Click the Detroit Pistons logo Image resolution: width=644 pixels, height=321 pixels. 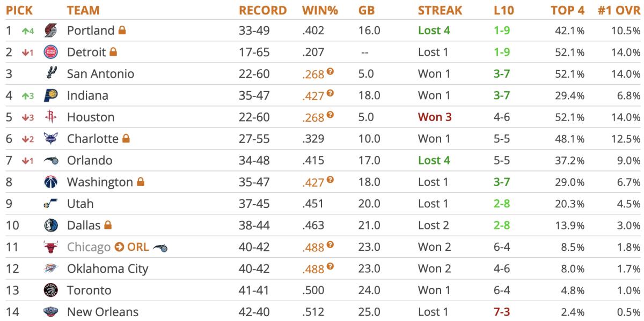(x=50, y=52)
